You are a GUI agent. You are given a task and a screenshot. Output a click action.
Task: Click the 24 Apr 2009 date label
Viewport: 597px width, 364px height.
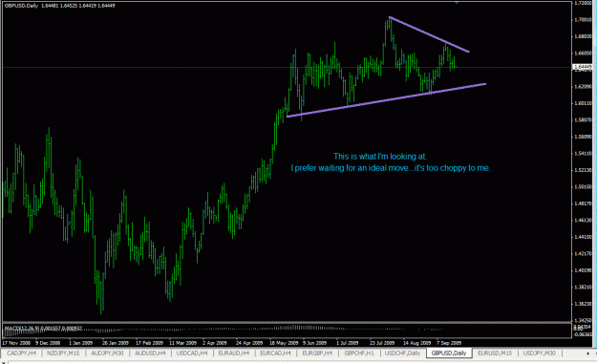click(249, 343)
